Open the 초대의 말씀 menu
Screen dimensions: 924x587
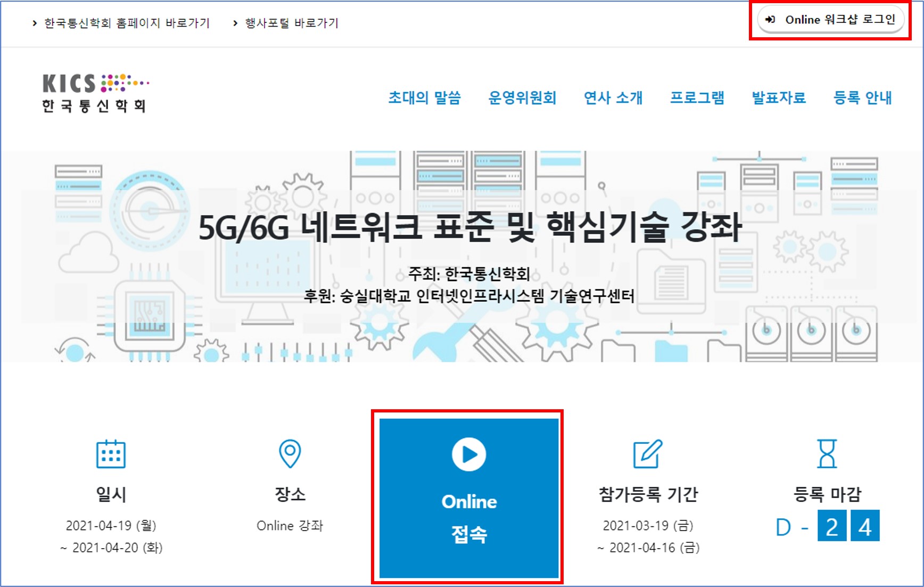click(x=424, y=98)
